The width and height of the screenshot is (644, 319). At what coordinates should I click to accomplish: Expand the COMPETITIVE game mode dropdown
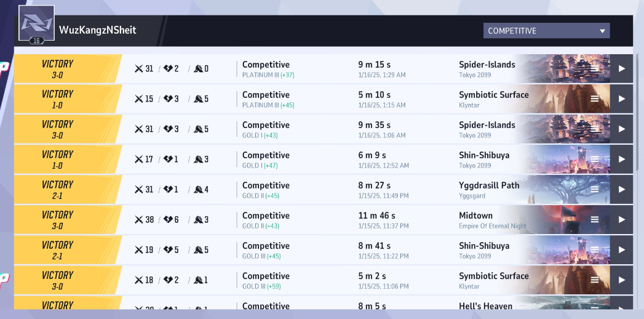click(x=546, y=31)
